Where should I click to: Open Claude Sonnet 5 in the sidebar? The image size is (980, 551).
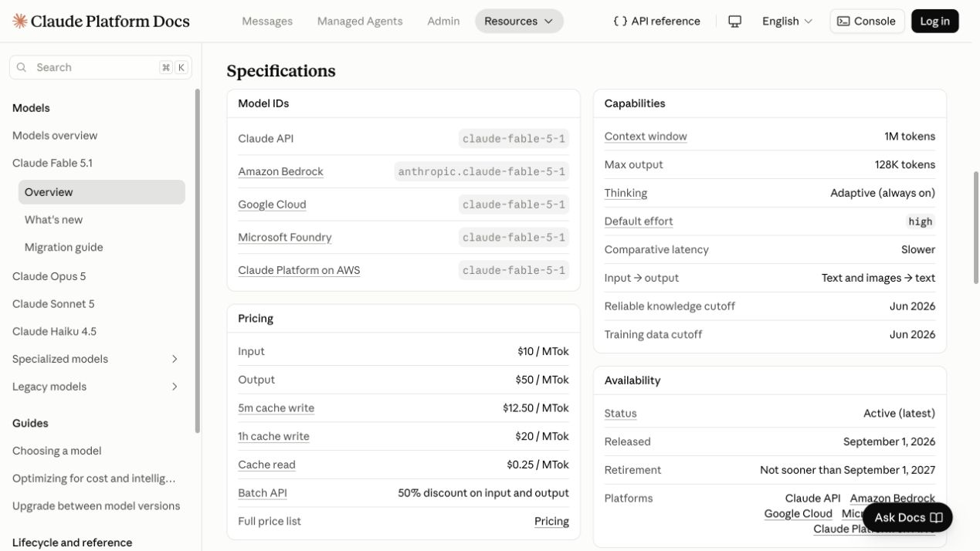coord(53,304)
